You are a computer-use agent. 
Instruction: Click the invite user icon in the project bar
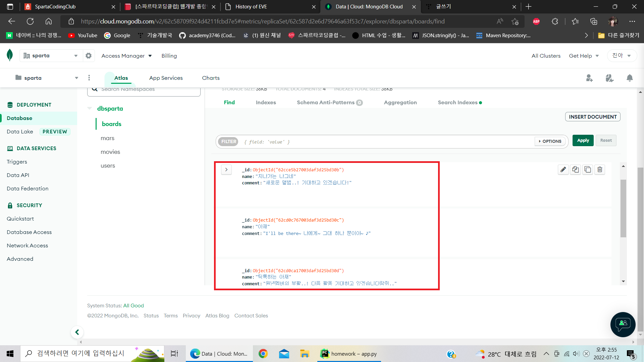tap(589, 78)
